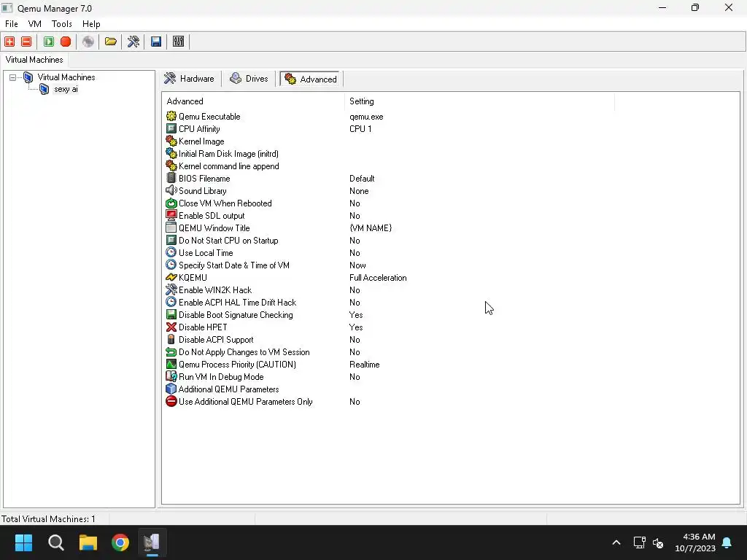The height and width of the screenshot is (560, 747).
Task: Select the 'sexy ai' virtual machine
Action: point(66,89)
